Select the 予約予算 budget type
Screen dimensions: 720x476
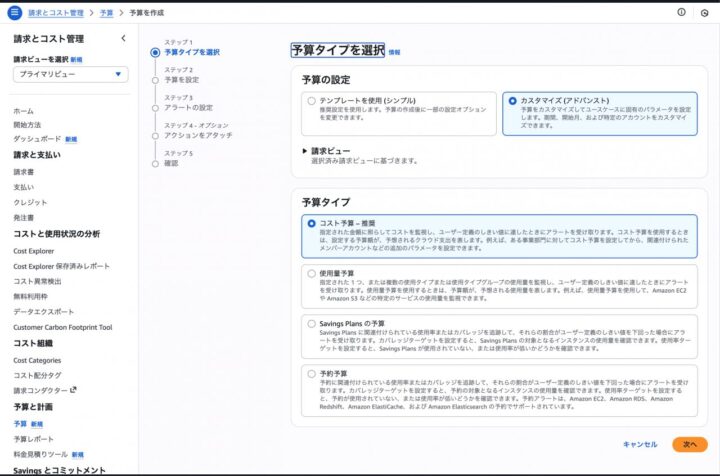pyautogui.click(x=311, y=373)
